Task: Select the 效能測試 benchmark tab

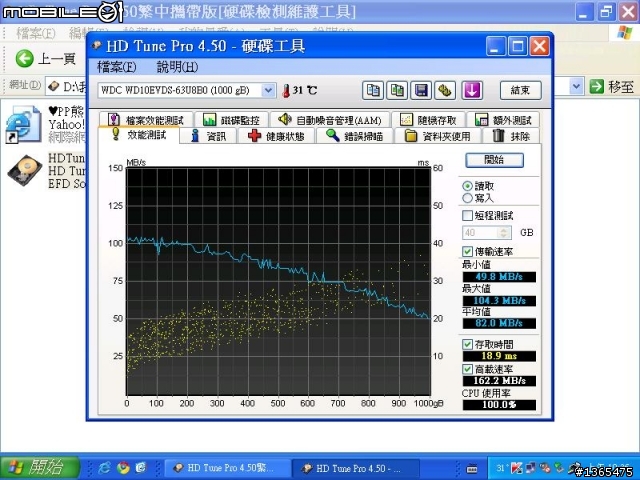Action: coord(138,135)
